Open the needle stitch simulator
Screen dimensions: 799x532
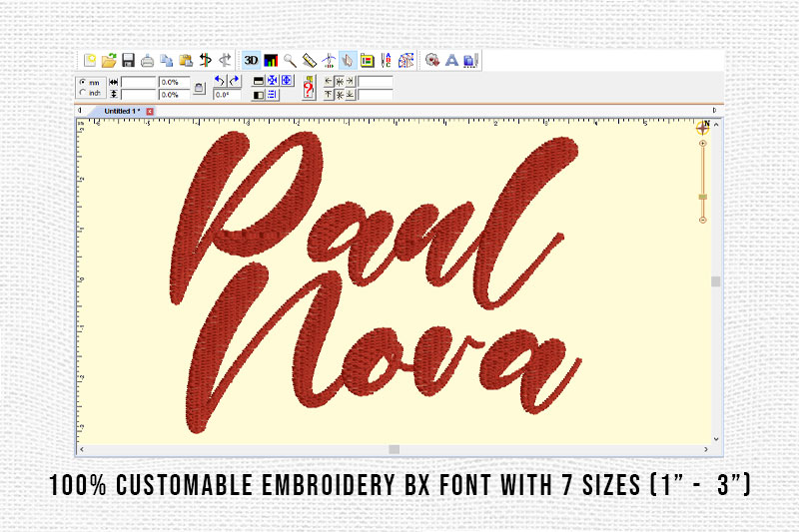(329, 61)
